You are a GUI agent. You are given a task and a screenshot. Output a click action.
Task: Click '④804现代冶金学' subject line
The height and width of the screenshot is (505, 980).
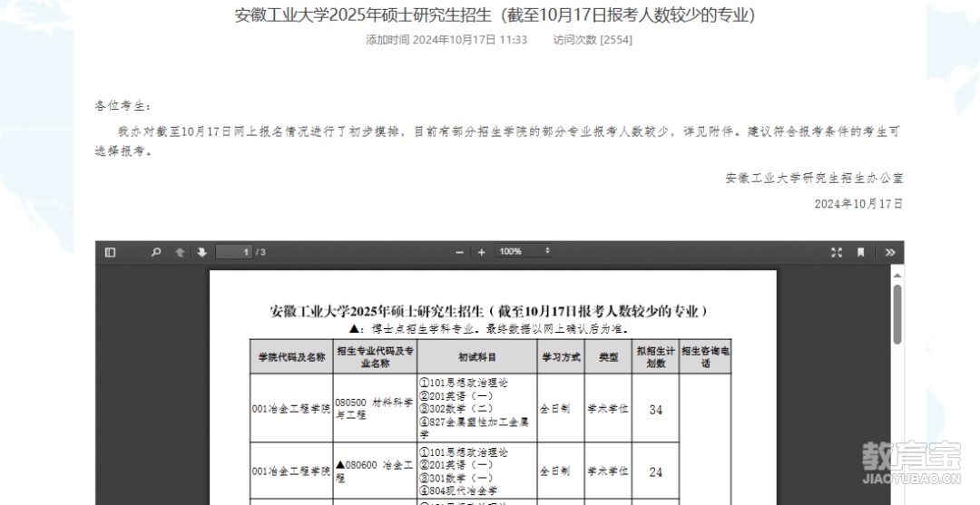coord(459,491)
